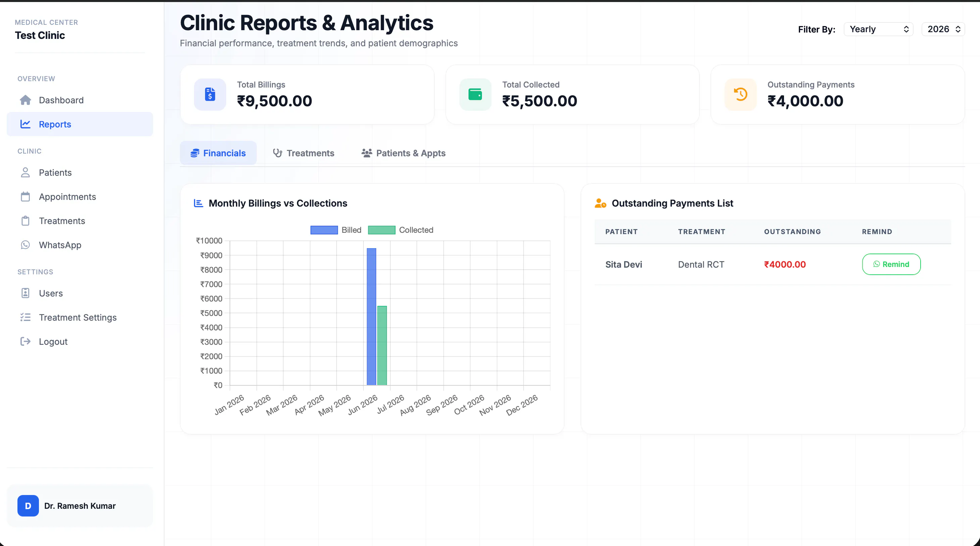
Task: Click the Filter By: label
Action: pos(817,29)
